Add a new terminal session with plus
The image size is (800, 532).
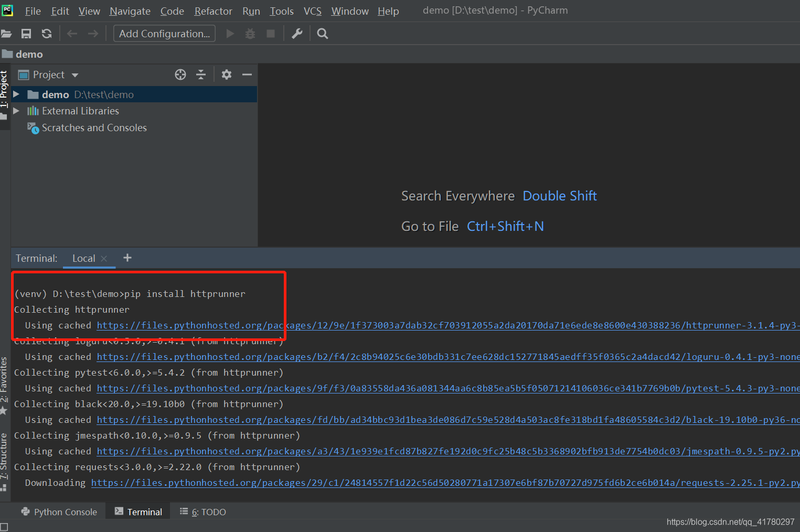tap(127, 258)
